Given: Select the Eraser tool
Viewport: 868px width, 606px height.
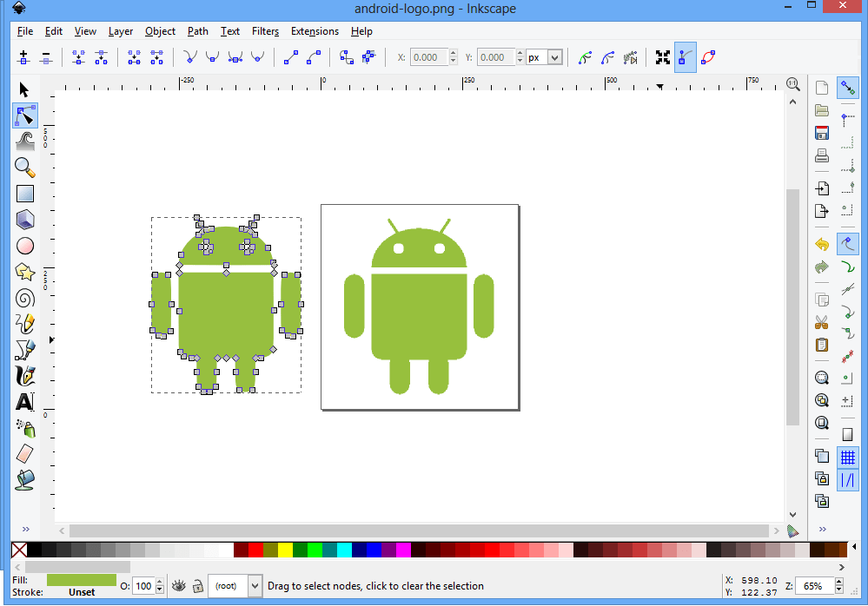Looking at the screenshot, I should click(x=25, y=454).
